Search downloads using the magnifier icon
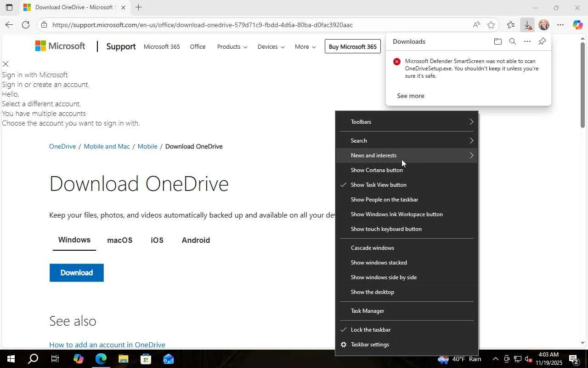 coord(513,41)
